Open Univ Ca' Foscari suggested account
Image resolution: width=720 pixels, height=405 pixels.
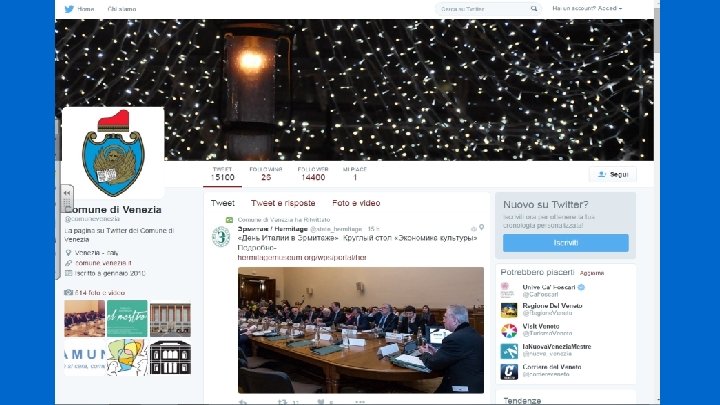[x=549, y=287]
